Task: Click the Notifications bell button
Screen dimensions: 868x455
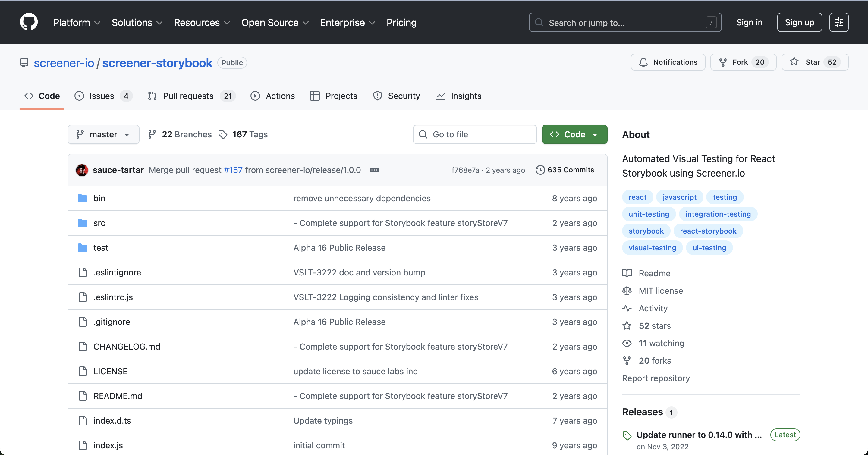Action: point(668,62)
